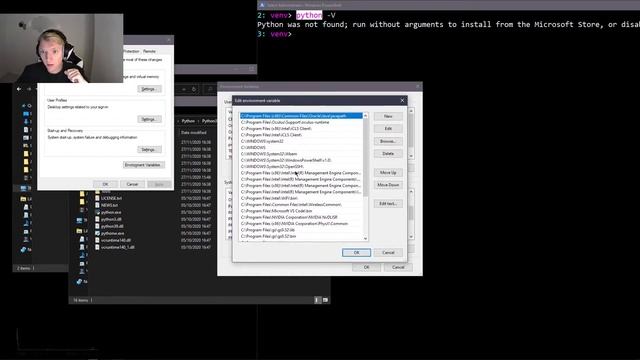The width and height of the screenshot is (640, 360).
Task: Click the vcruntime140.dll file icon
Action: coord(97,240)
